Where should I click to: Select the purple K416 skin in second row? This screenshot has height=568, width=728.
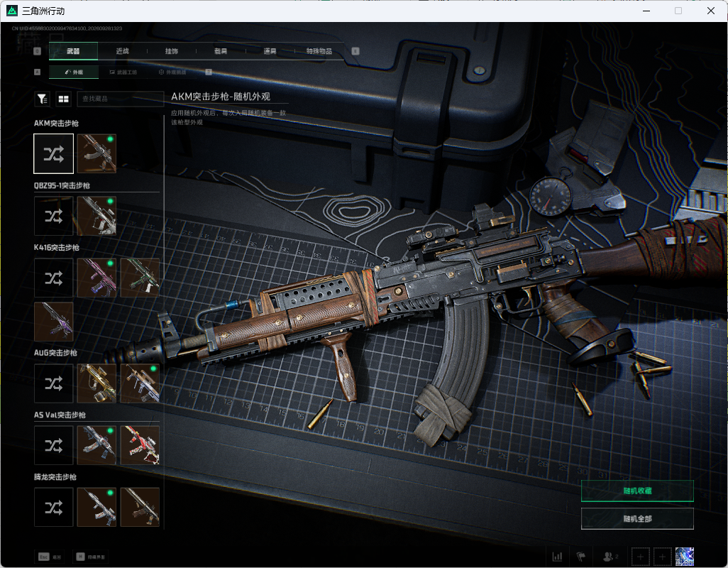click(54, 322)
